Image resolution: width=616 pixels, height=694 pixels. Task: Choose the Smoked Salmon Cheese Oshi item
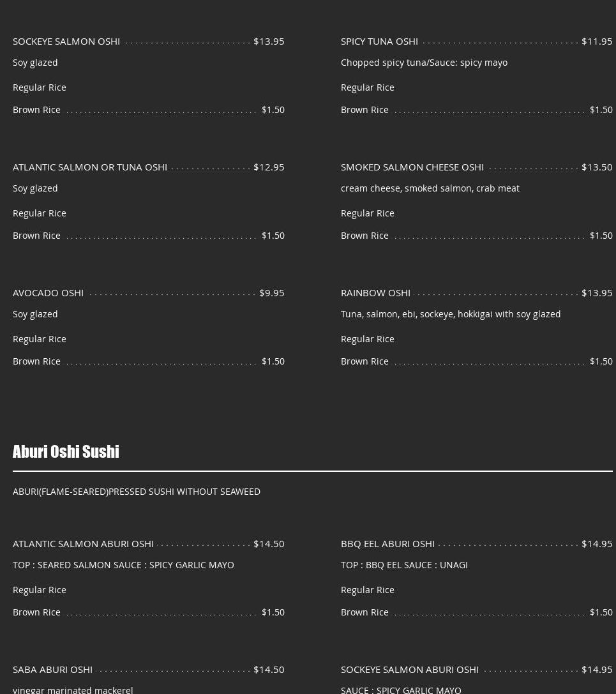click(x=412, y=167)
